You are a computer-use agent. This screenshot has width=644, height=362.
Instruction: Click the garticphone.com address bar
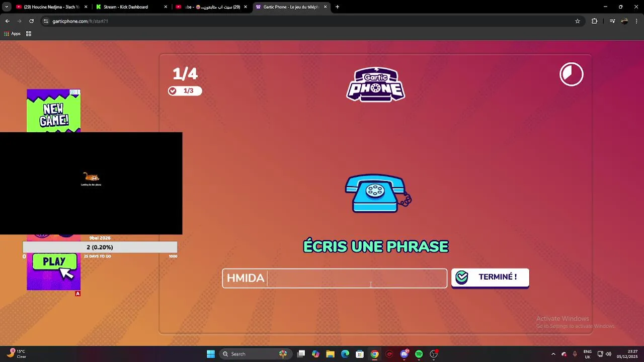312,21
